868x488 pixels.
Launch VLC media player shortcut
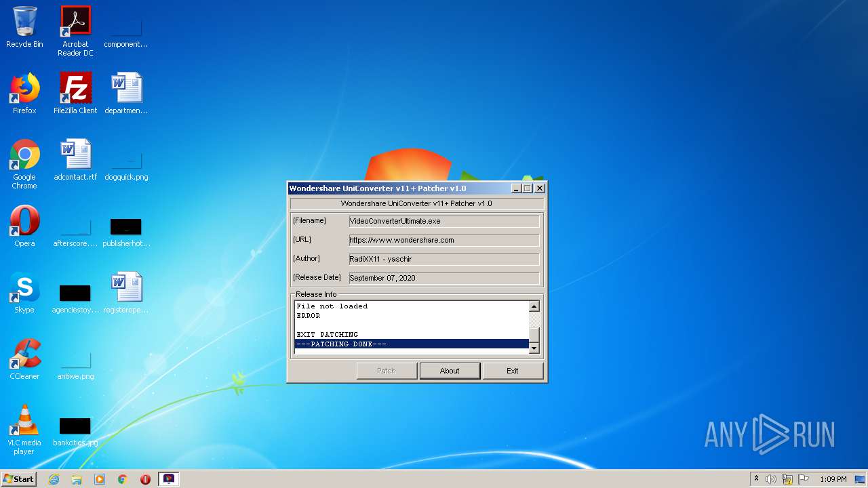[x=24, y=430]
